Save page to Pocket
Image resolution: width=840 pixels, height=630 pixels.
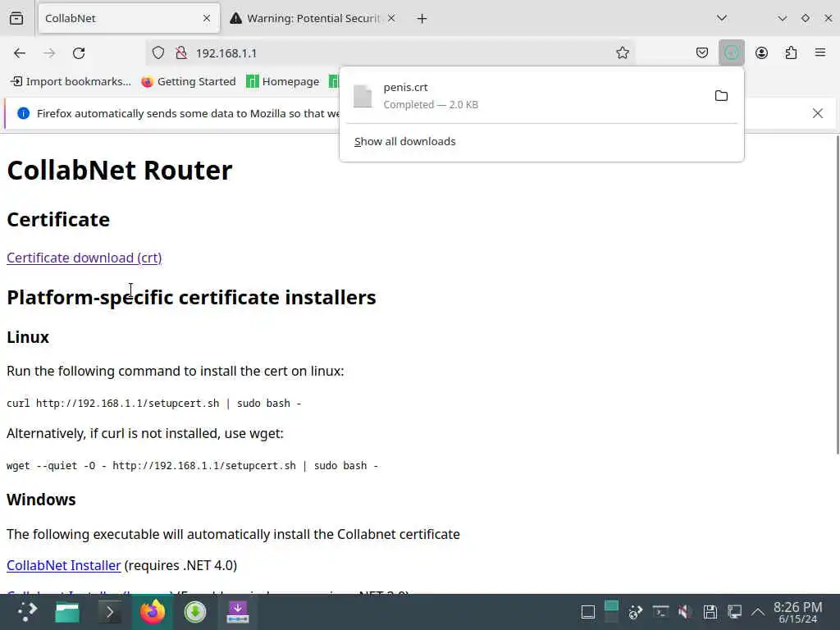click(x=702, y=52)
